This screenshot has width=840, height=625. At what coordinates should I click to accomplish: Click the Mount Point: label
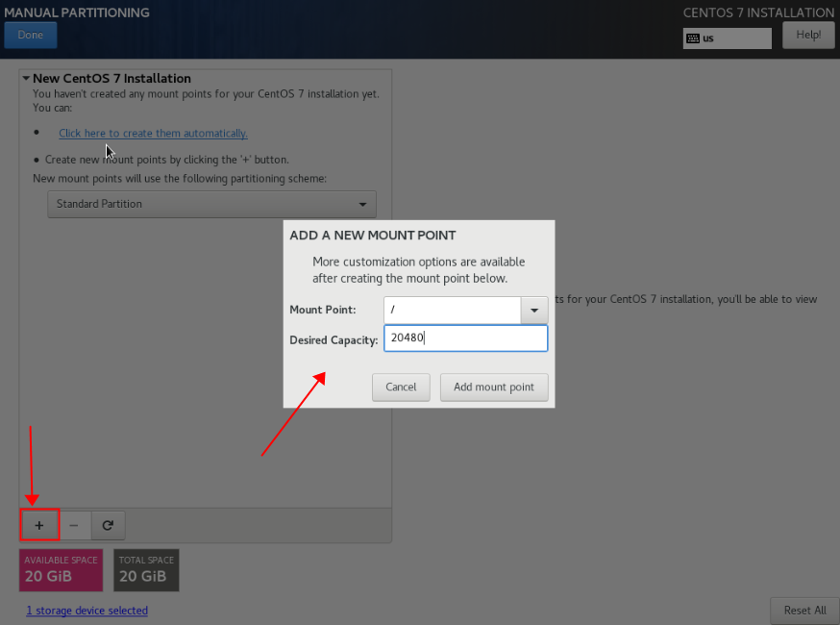pos(323,310)
